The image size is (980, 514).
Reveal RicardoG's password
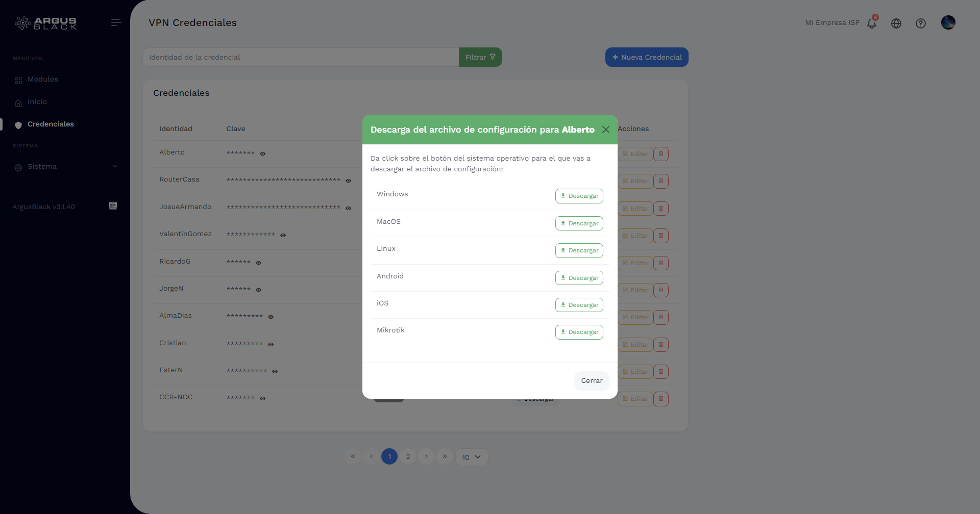tap(258, 263)
